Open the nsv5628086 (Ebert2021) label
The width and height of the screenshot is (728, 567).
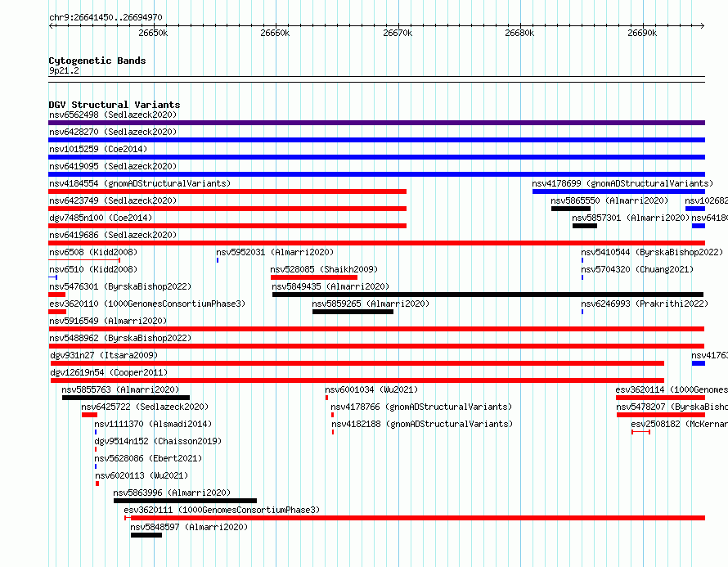[x=148, y=458]
